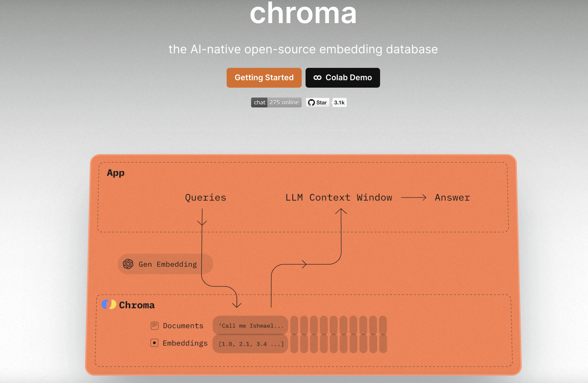
Task: Click the Embeddings dot-square icon
Action: tap(154, 343)
